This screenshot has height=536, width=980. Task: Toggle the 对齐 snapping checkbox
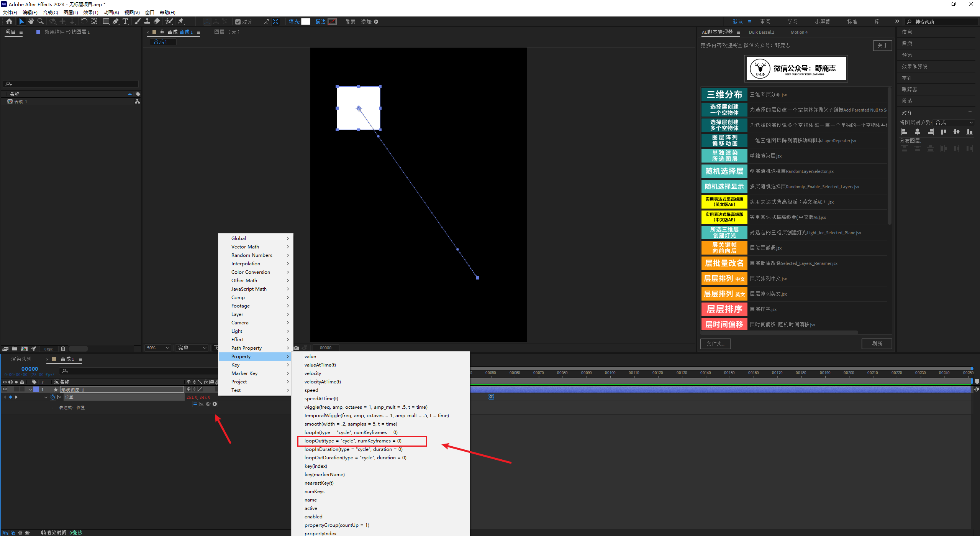tap(238, 22)
